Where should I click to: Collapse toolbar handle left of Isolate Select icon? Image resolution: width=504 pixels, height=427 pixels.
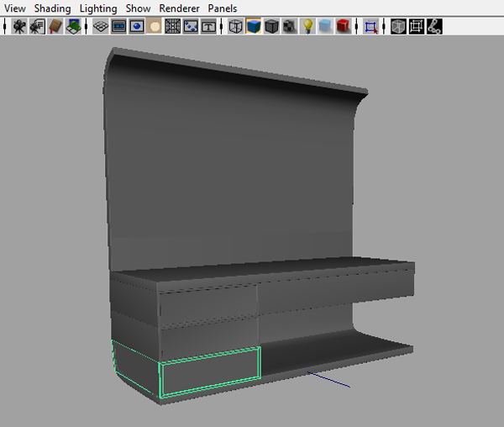pyautogui.click(x=356, y=26)
